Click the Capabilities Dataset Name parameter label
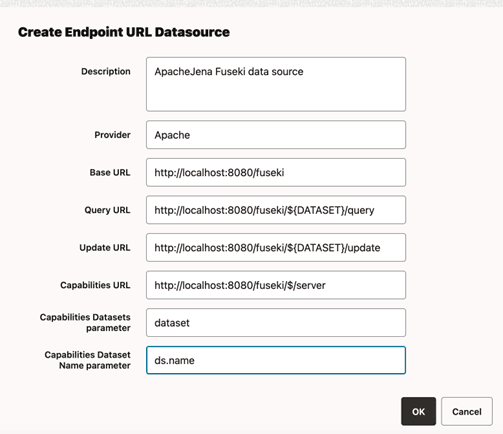 point(87,360)
